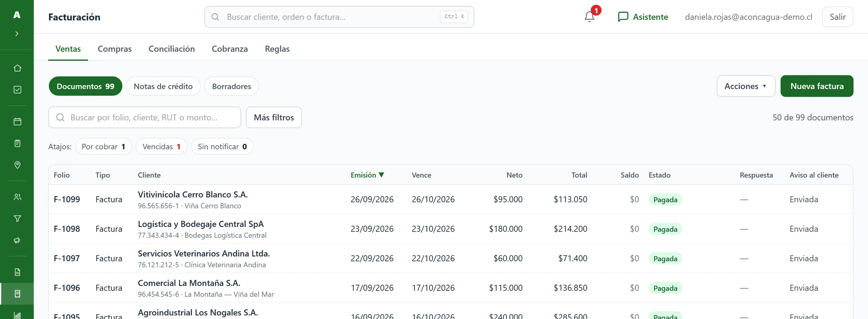
Task: Open folio F-1099
Action: tap(67, 199)
